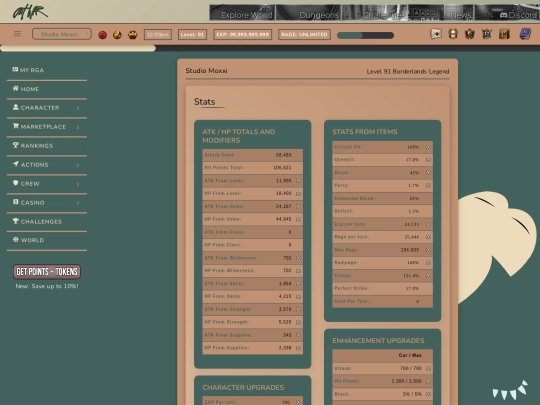Open Explore World in top navigation
Screen dimensions: 540x405
(x=242, y=13)
